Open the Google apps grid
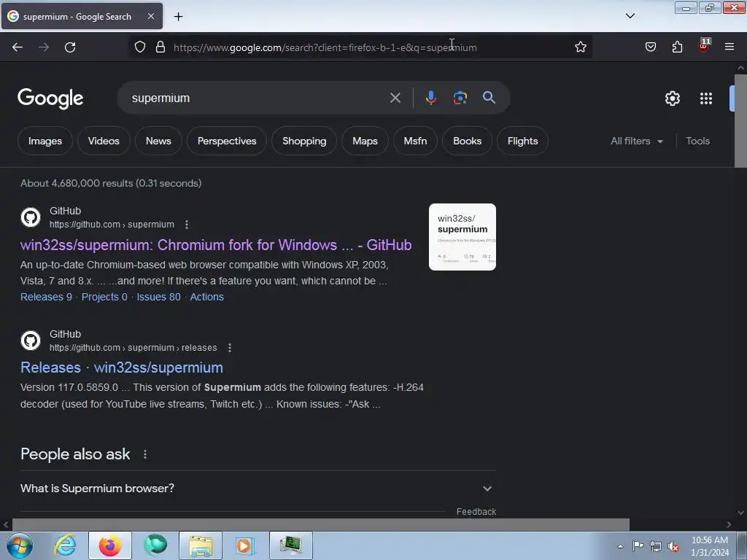 tap(706, 98)
